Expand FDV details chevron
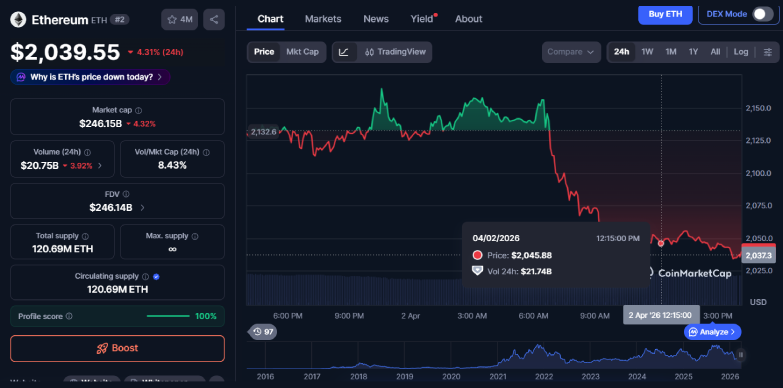Screen dimensions: 783x388 142,207
